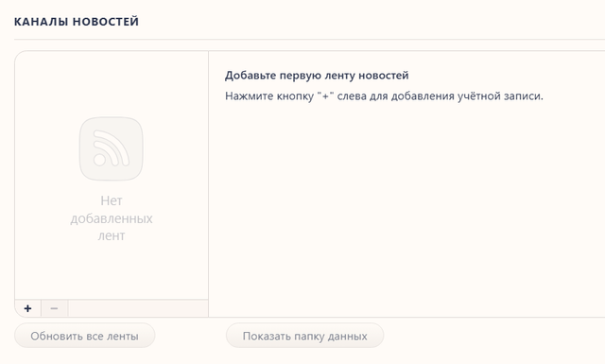This screenshot has height=364, width=605.
Task: Click the word «добавленных» in the empty list
Action: [112, 218]
